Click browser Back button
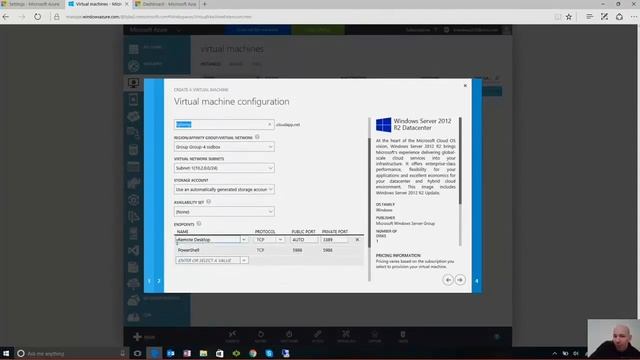 click(x=6, y=17)
